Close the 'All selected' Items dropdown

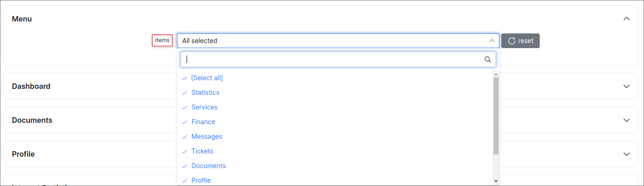pos(492,41)
